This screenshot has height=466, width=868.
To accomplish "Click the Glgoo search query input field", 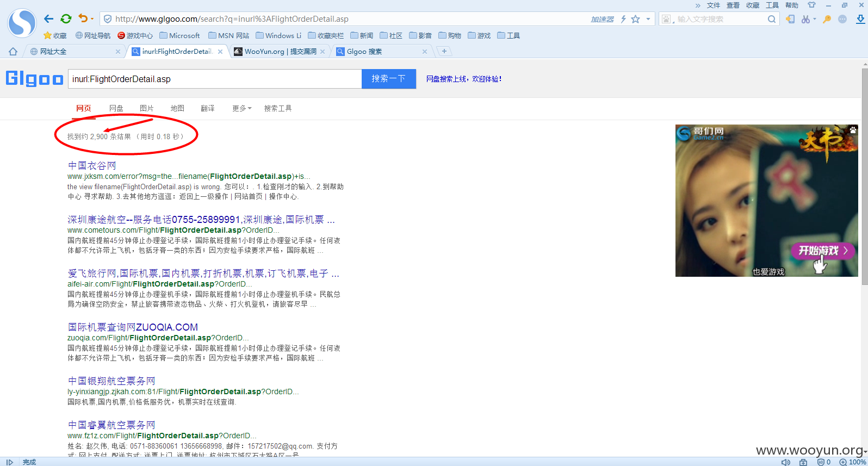I will pos(215,79).
